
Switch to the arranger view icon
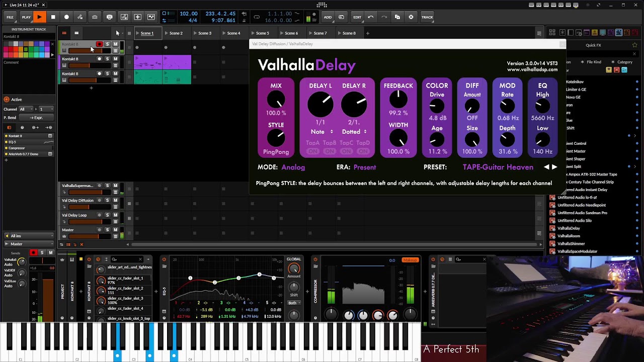click(76, 33)
